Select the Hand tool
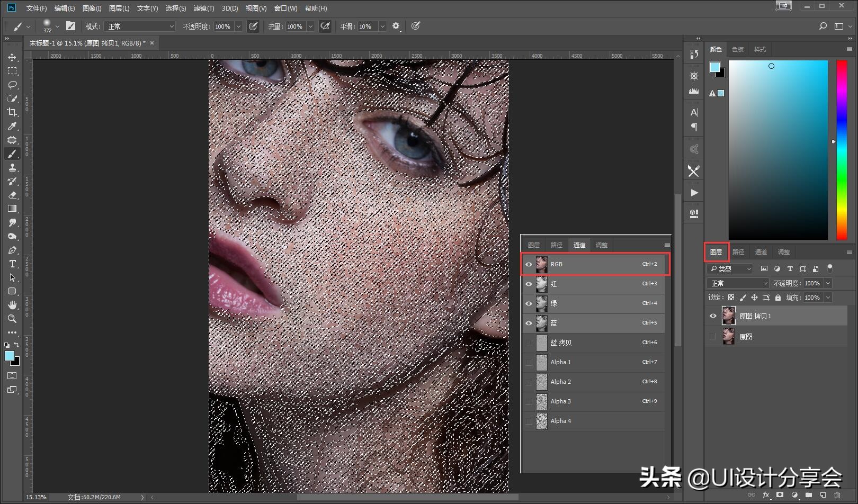858x504 pixels. point(12,305)
